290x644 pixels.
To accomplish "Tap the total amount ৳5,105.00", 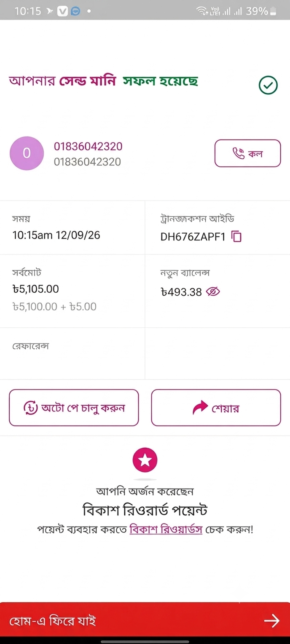I will click(36, 289).
